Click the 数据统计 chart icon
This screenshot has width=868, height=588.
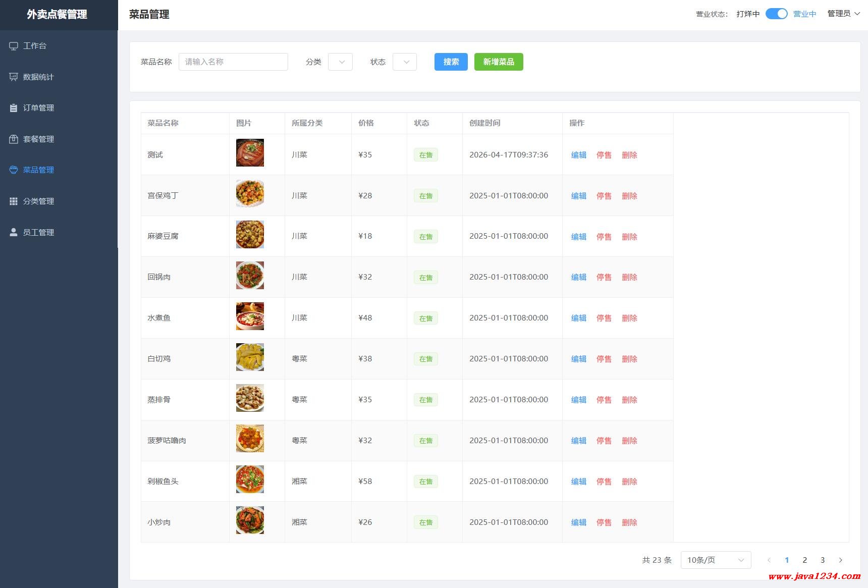coord(14,77)
